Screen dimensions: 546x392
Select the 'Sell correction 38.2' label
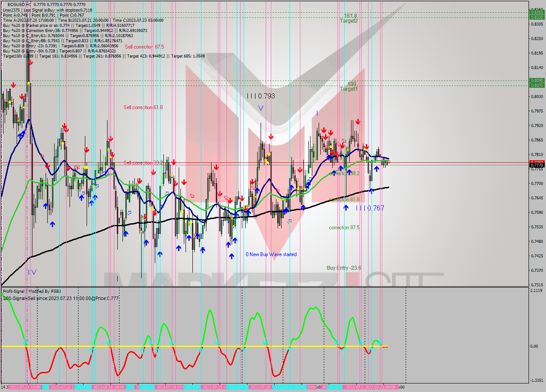tap(143, 163)
